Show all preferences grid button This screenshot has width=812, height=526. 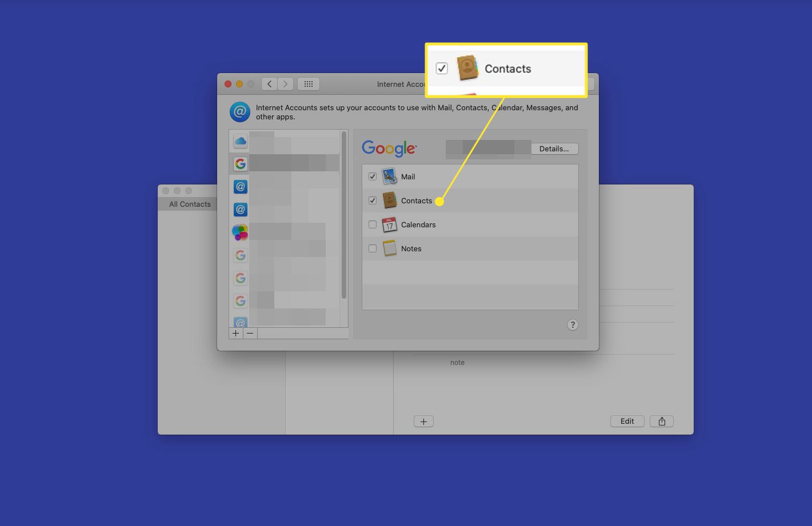pyautogui.click(x=309, y=84)
